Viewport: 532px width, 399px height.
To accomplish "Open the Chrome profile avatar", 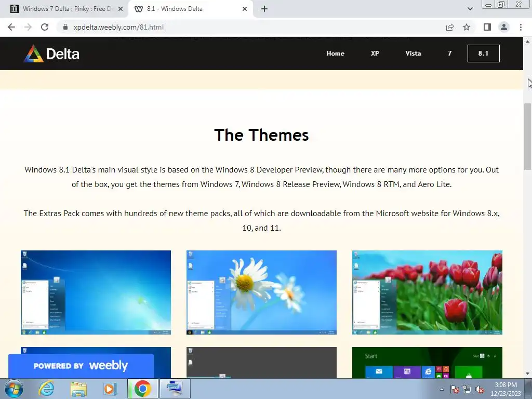I will 504,27.
